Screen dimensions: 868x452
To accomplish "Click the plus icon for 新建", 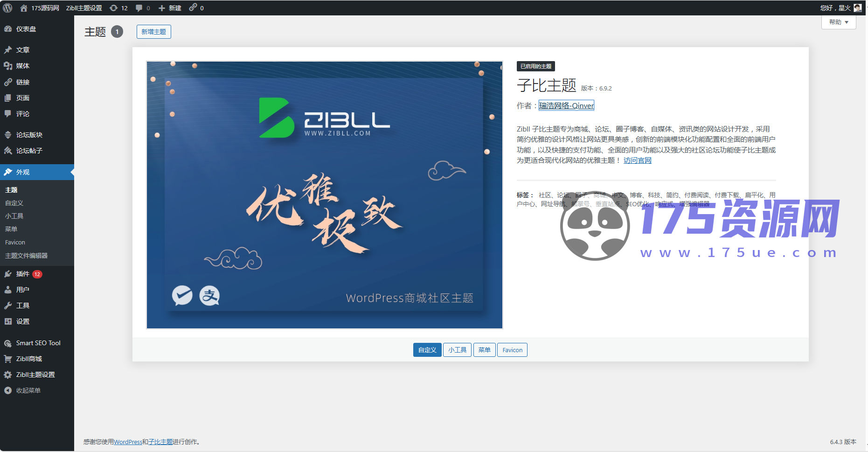I will pyautogui.click(x=162, y=8).
